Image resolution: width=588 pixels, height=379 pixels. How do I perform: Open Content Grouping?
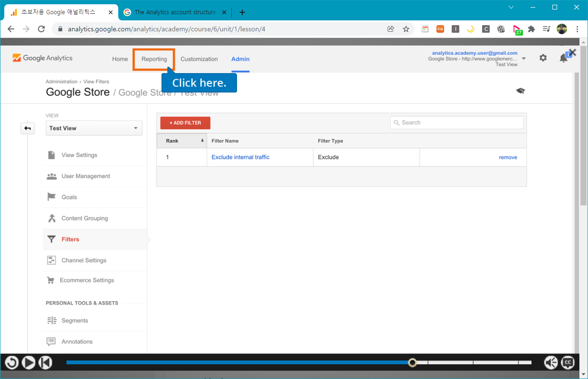85,218
